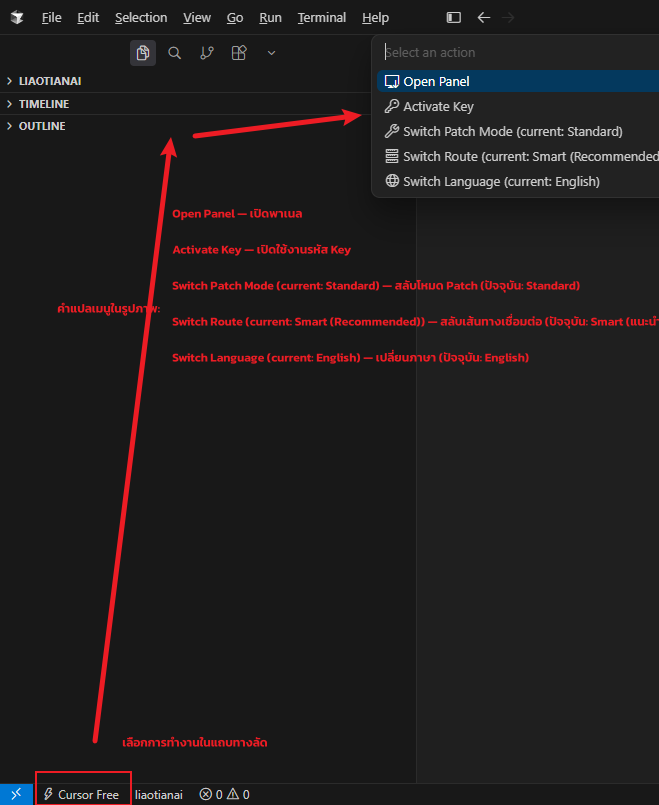Open the Search view icon
659x805 pixels.
[175, 53]
